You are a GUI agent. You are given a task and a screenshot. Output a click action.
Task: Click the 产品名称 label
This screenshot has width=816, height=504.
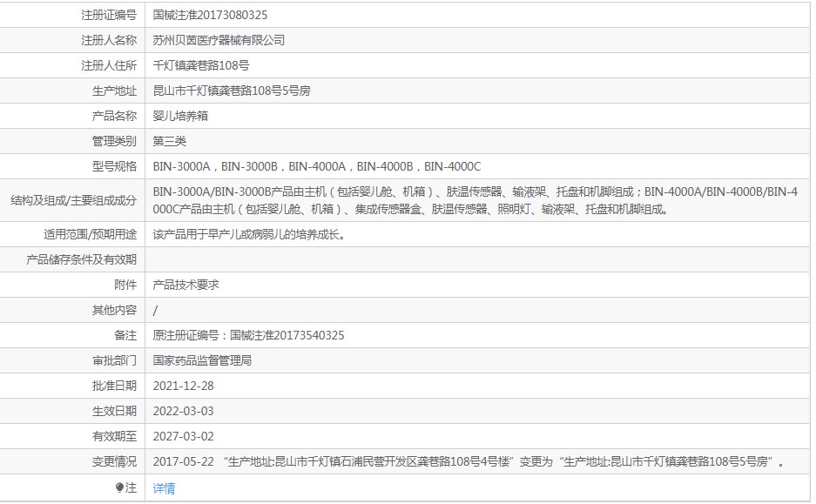click(x=114, y=116)
